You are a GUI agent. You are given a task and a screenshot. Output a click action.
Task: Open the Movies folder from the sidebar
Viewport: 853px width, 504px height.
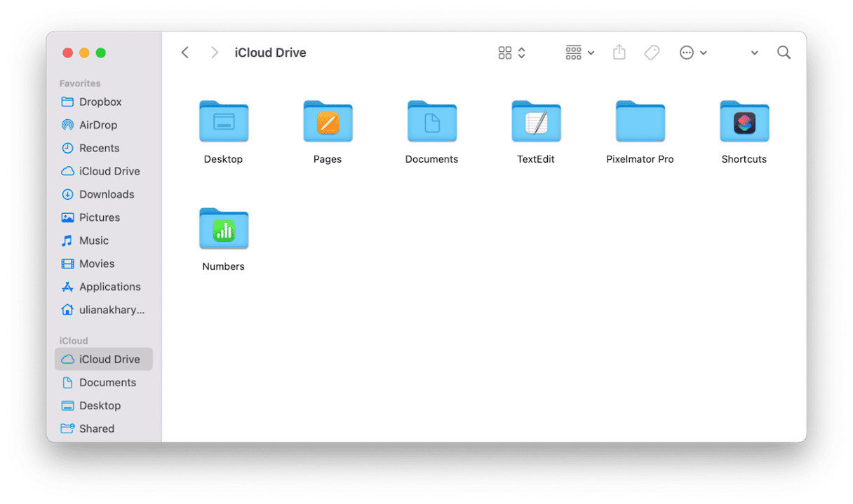[95, 264]
